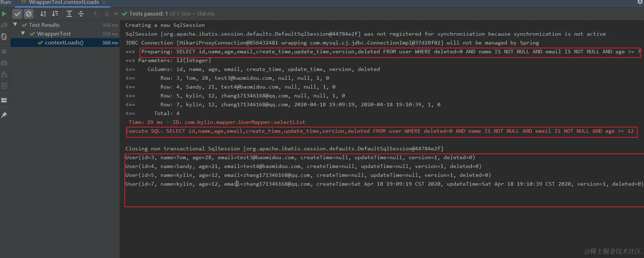The image size is (644, 258).
Task: Restore layout icon in left sidebar
Action: (4, 100)
